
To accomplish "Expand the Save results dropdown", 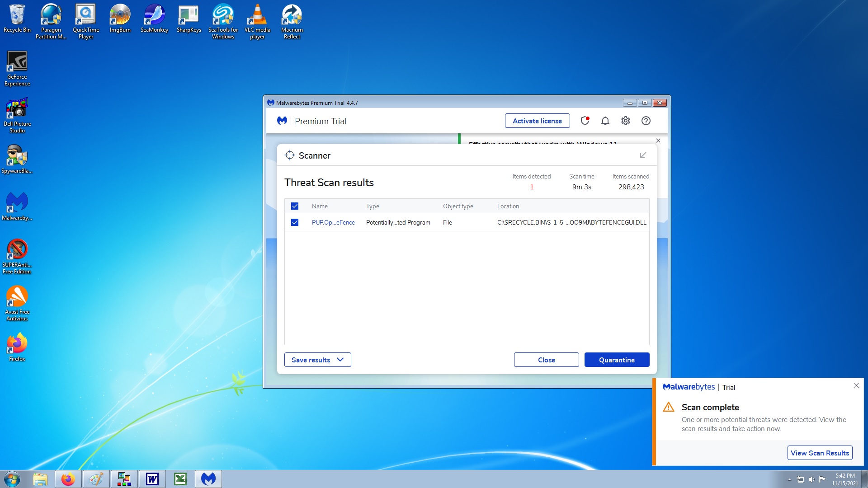I will point(318,360).
